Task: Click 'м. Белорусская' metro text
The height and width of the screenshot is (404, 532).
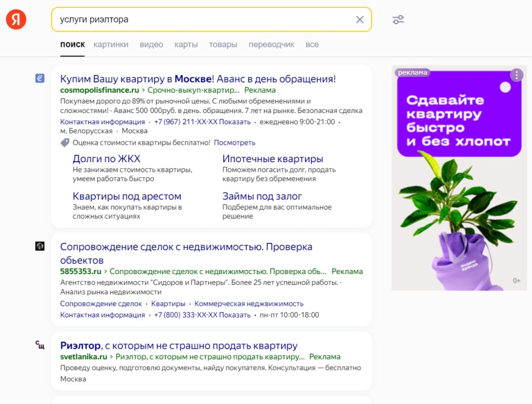Action: [86, 131]
